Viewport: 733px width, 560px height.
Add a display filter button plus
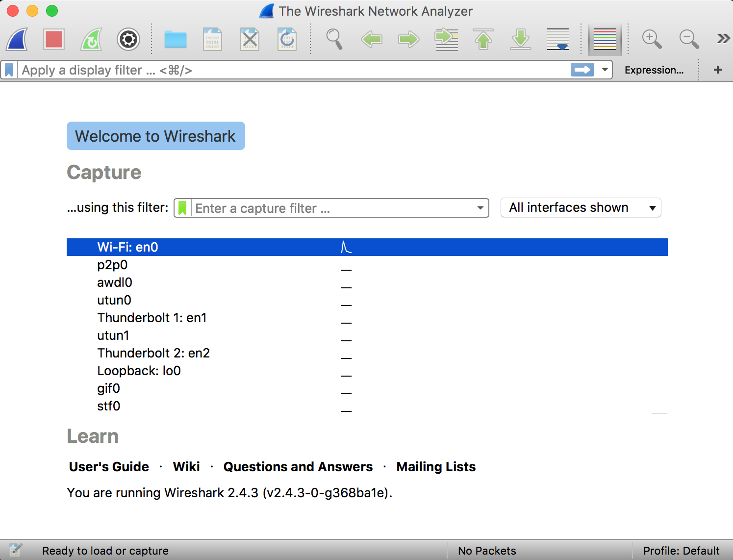(718, 70)
